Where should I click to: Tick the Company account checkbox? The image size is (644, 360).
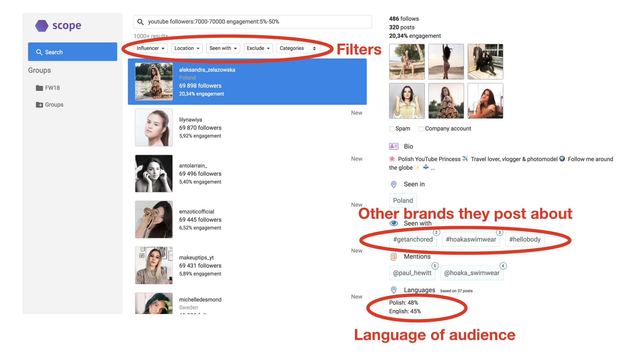click(x=421, y=129)
